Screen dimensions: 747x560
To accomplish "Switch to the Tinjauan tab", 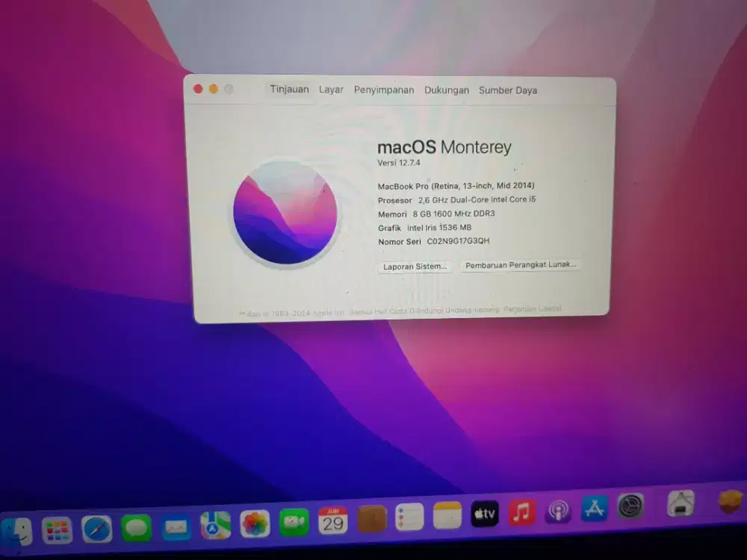I will click(x=290, y=89).
